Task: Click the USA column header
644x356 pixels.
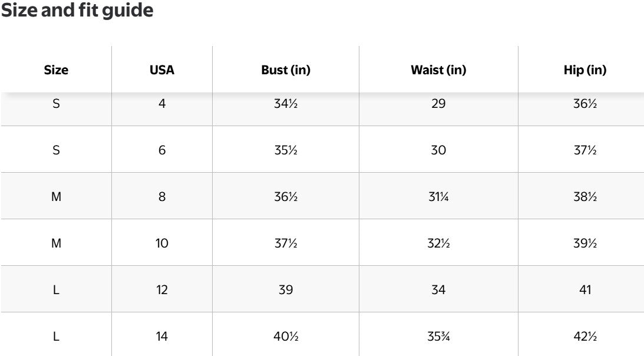Action: pyautogui.click(x=162, y=70)
